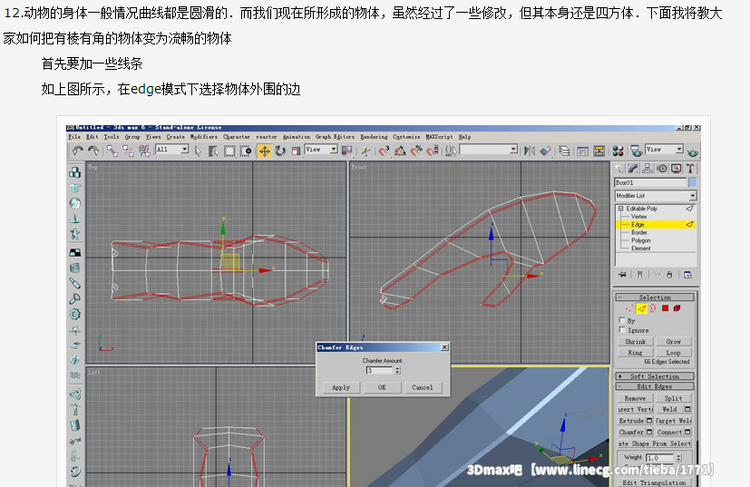Click the Align tool icon

point(545,151)
